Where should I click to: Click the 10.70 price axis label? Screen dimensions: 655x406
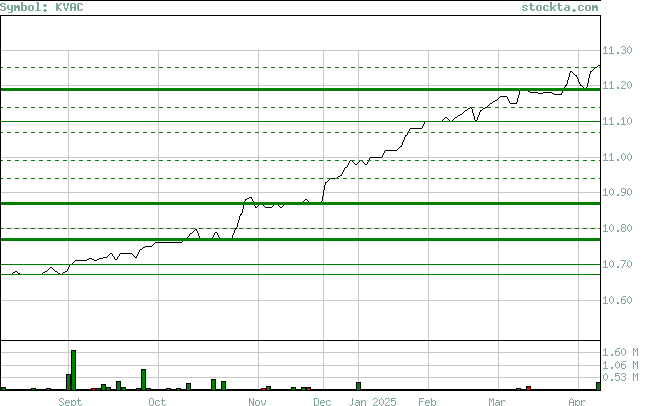click(617, 264)
